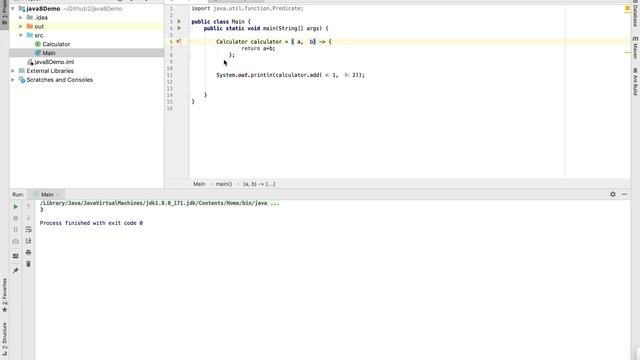
Task: Click the Restore Layout icon in Run panel
Action: click(16, 256)
